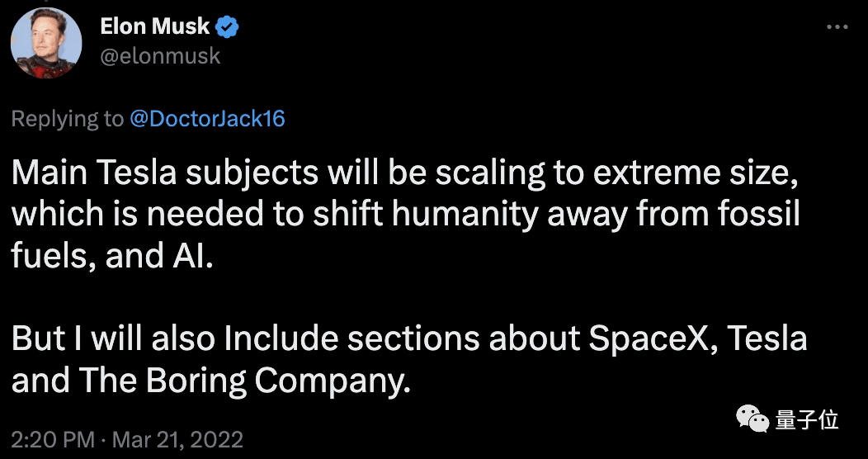
Task: Click the 量子位 watermark text
Action: (807, 421)
